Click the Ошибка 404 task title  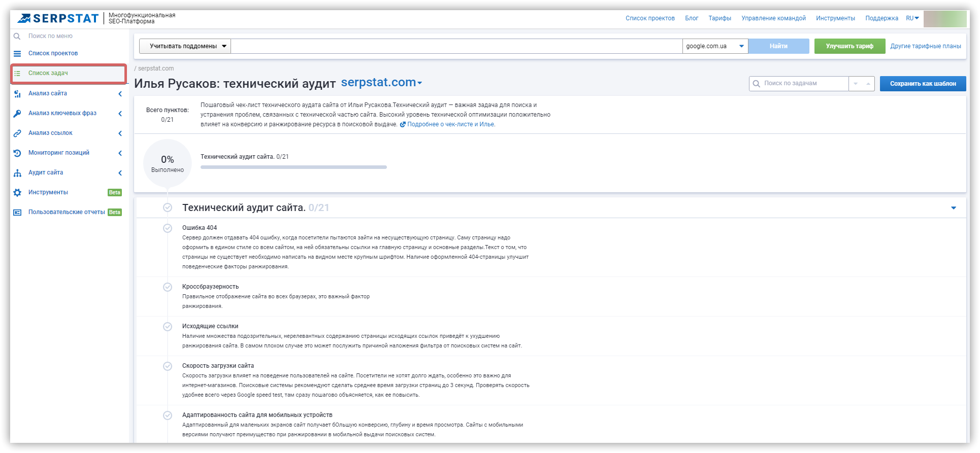(x=200, y=228)
